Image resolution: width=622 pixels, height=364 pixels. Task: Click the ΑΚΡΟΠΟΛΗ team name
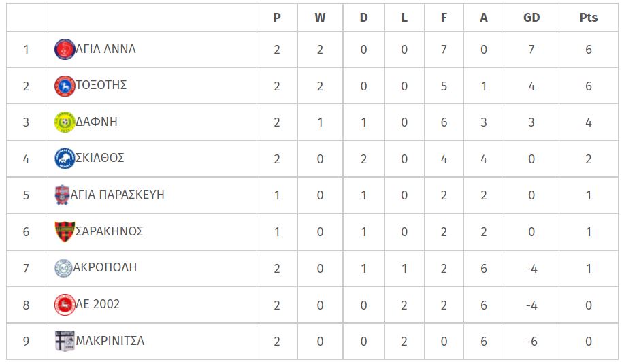coord(105,267)
